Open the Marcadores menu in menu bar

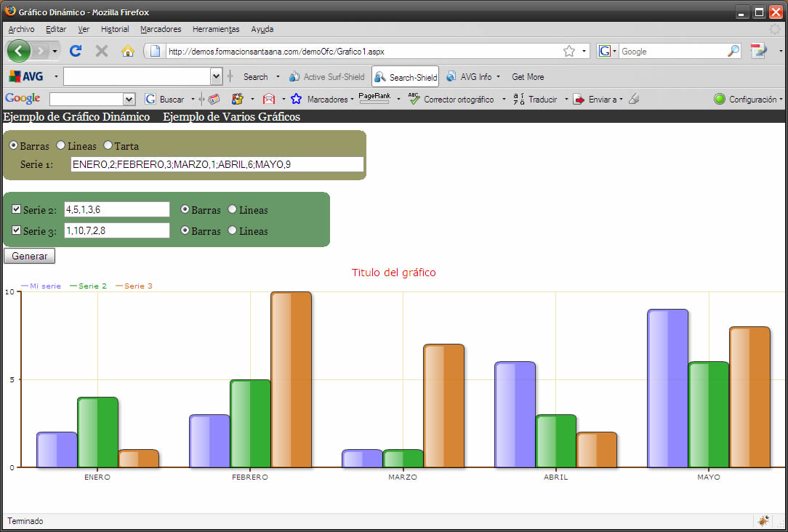[x=161, y=29]
